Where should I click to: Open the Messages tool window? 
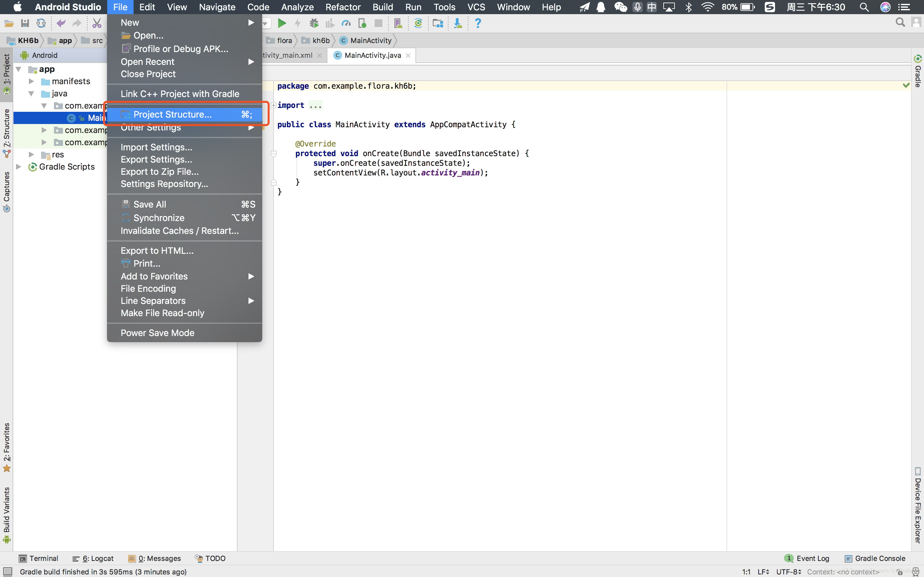click(x=154, y=558)
